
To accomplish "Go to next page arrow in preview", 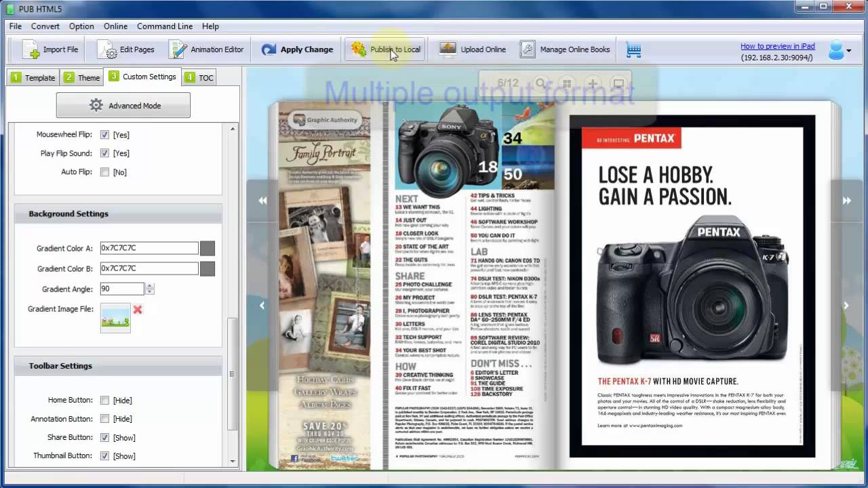I will (x=846, y=306).
